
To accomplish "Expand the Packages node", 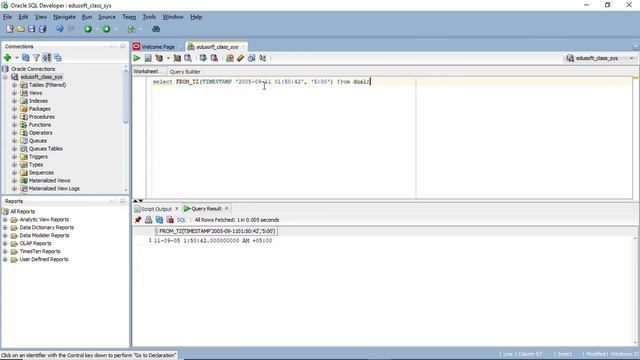I will [x=15, y=109].
